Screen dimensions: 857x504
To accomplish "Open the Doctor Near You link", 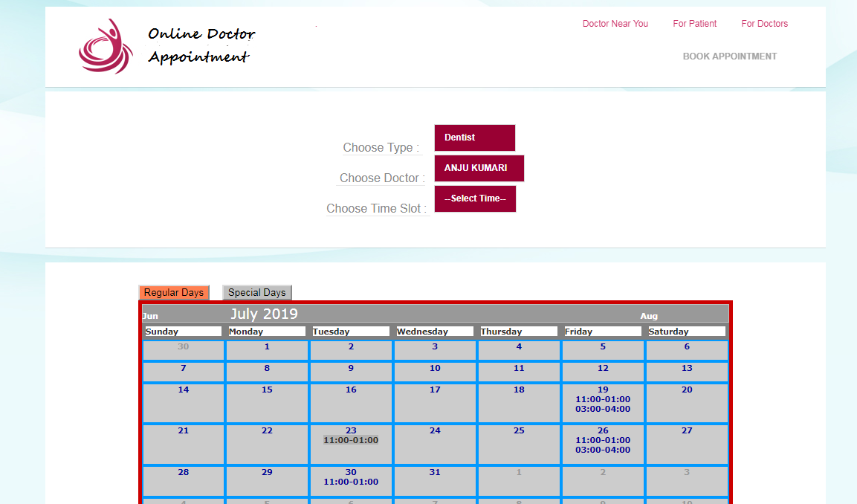I will pyautogui.click(x=615, y=24).
